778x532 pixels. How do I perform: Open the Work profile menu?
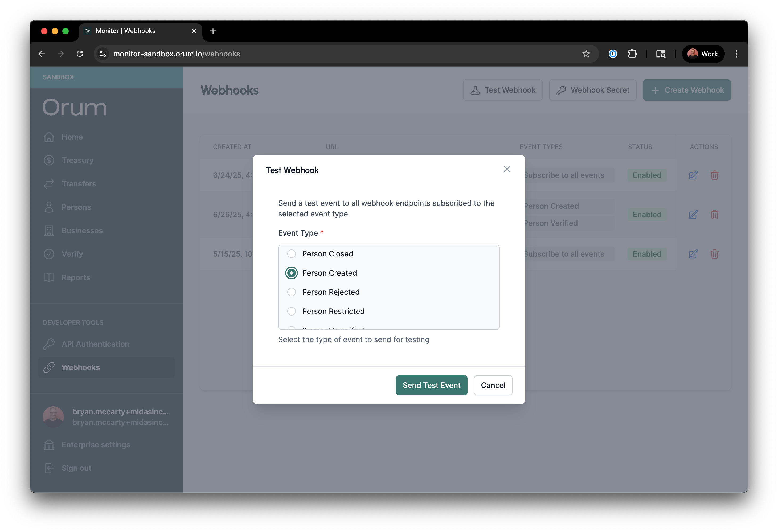(703, 54)
